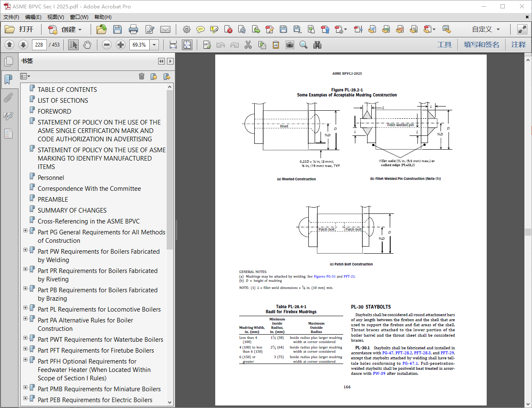
Task: Expand Part PL Locomotive Boilers bookmark
Action: (x=25, y=308)
